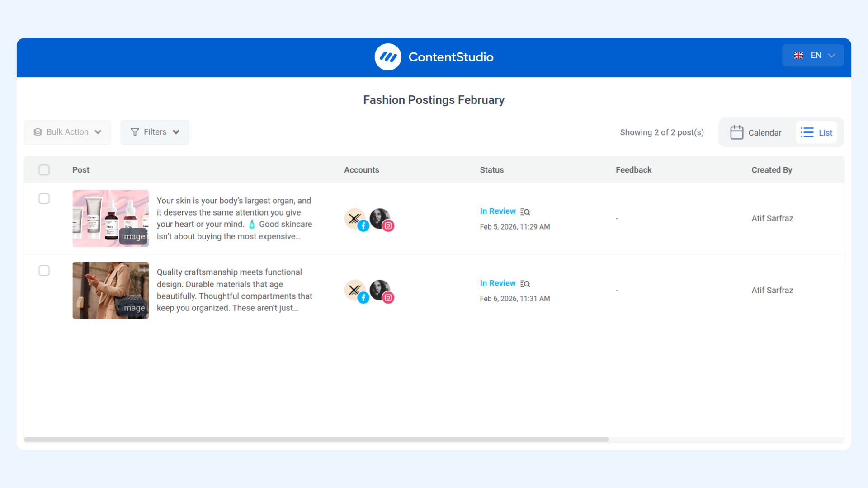Open the EN language selector

[813, 56]
